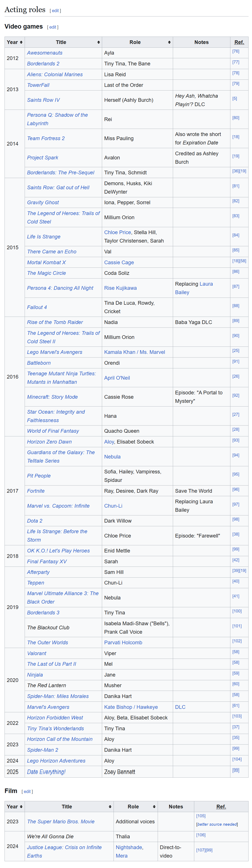Open Team Fortress 2 article
The height and width of the screenshot is (868, 252).
tap(46, 138)
